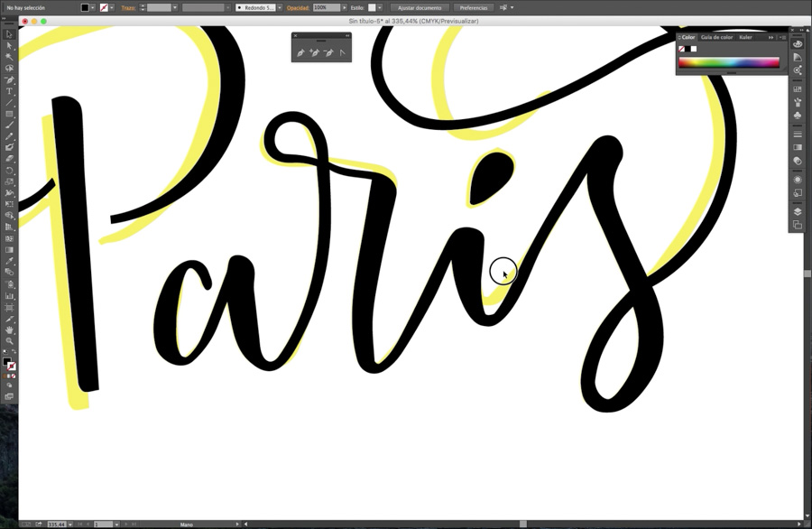The height and width of the screenshot is (529, 812).
Task: Select the Type tool
Action: pos(10,91)
